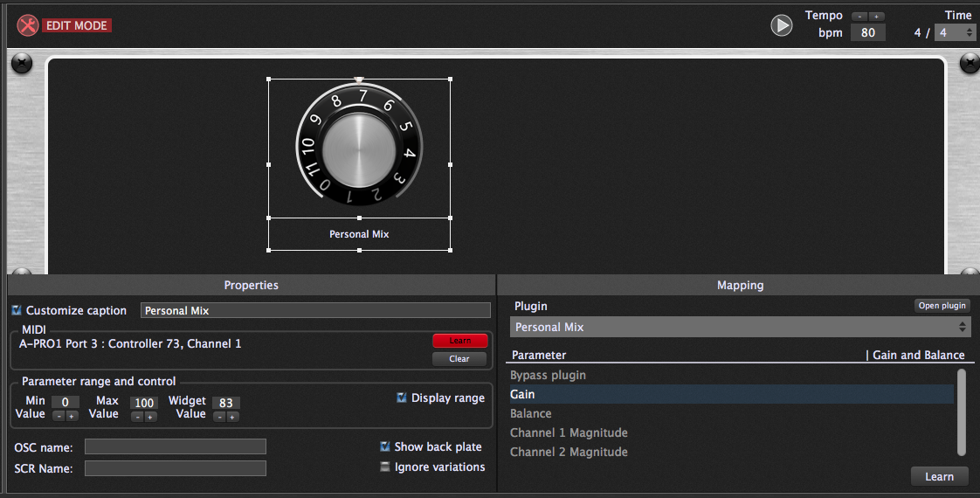Click the Widget Value field showing 83
The width and height of the screenshot is (980, 498).
tap(225, 403)
